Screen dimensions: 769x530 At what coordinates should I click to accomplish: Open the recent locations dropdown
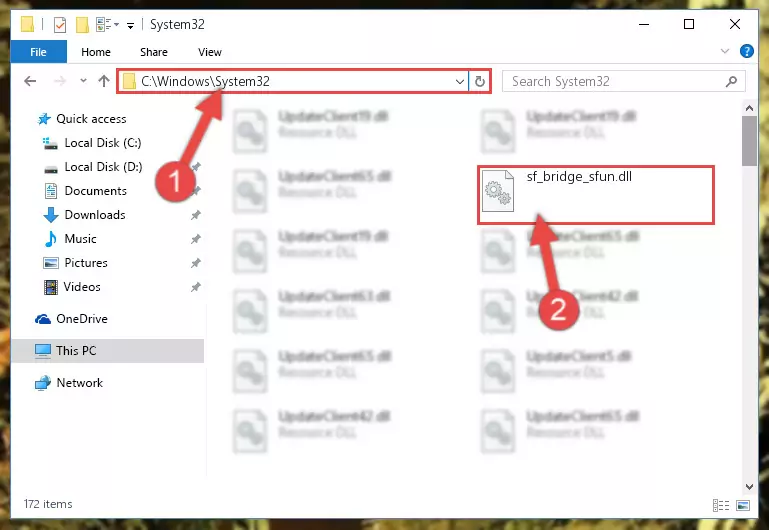(83, 81)
